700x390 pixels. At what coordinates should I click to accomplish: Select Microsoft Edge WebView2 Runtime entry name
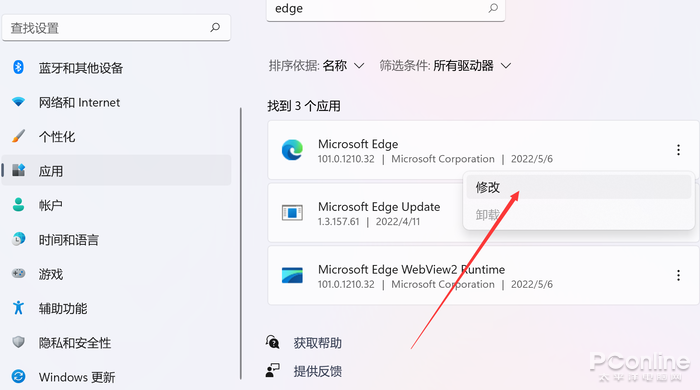click(x=411, y=270)
